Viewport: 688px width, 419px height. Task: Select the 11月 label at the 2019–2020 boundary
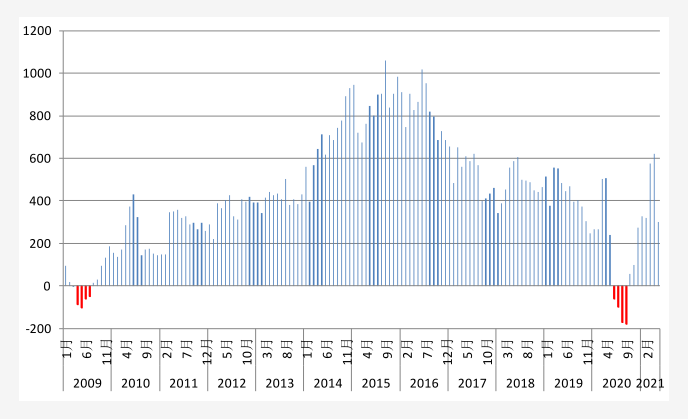pyautogui.click(x=588, y=352)
